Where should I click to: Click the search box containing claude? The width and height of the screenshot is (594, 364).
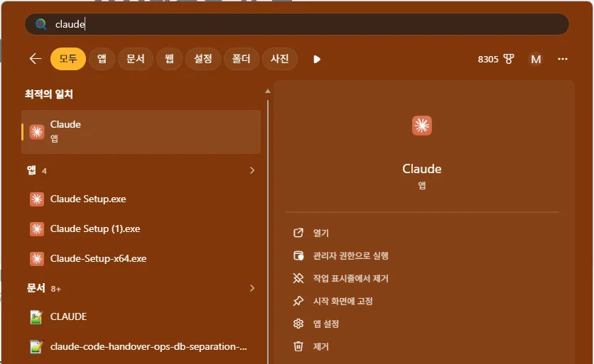296,24
